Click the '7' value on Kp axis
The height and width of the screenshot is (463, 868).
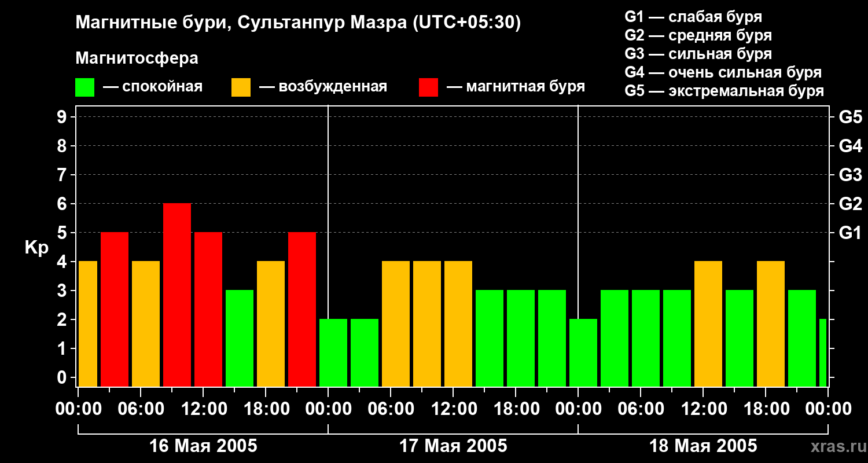click(63, 175)
